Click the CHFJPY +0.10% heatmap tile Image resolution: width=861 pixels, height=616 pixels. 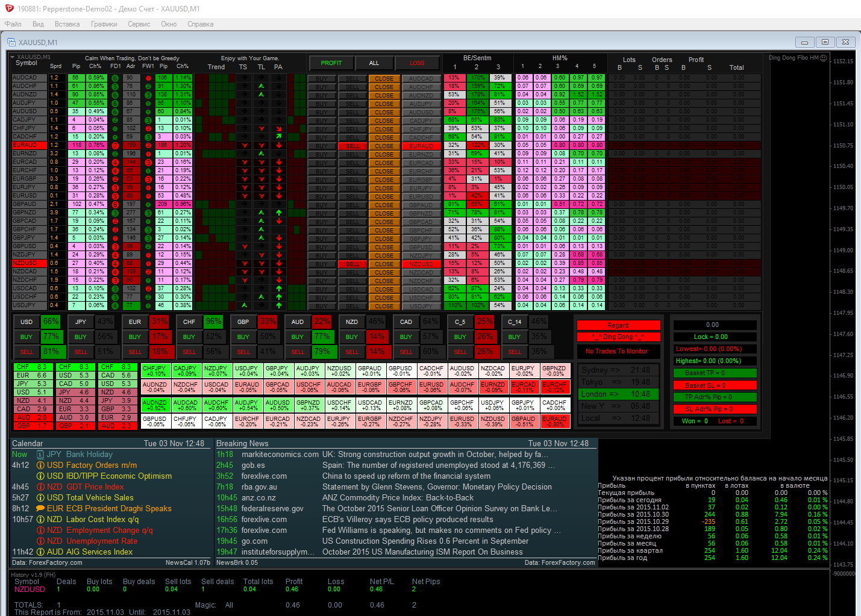[156, 371]
